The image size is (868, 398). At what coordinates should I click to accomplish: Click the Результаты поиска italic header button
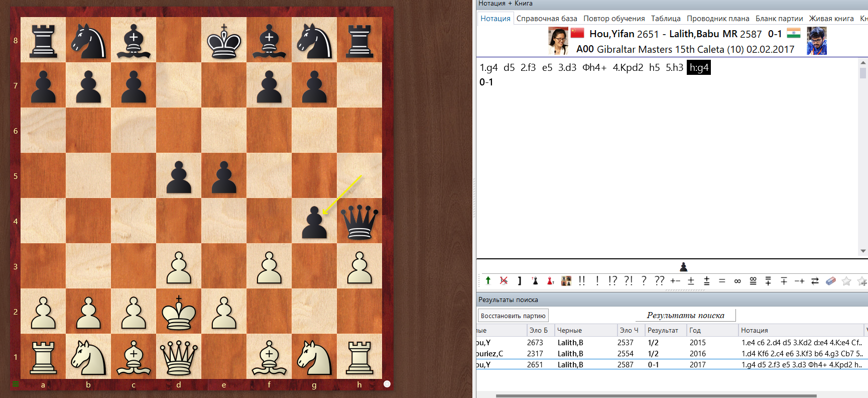pyautogui.click(x=685, y=315)
